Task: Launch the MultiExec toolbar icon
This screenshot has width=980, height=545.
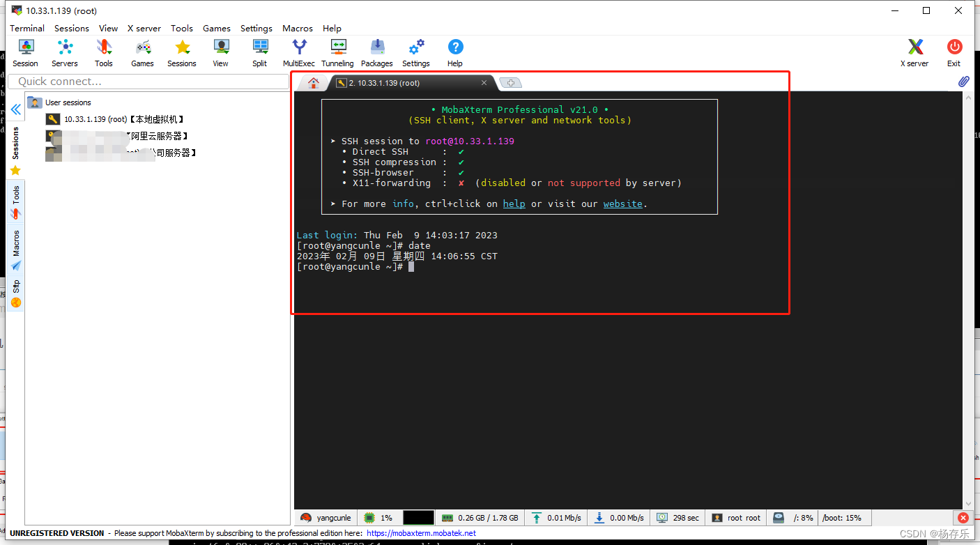Action: (299, 53)
